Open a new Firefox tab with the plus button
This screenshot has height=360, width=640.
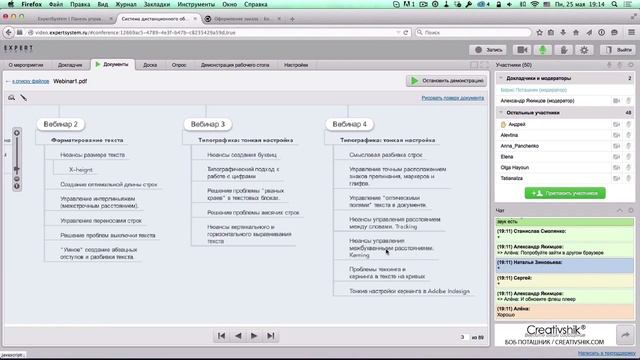pyautogui.click(x=292, y=19)
